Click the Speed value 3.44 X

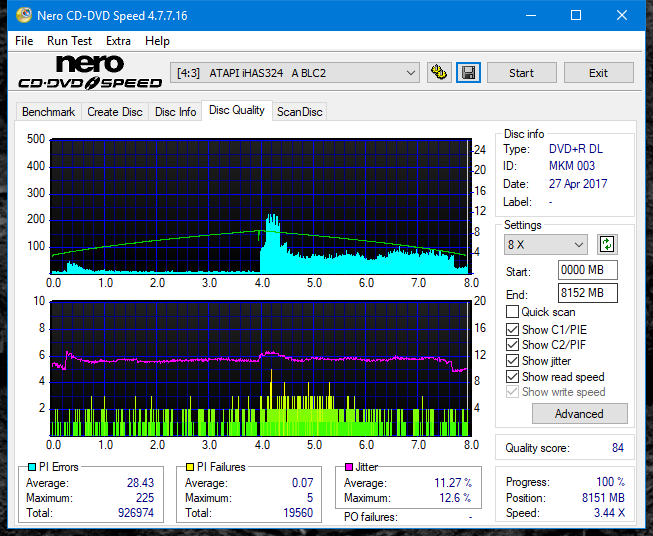point(609,513)
